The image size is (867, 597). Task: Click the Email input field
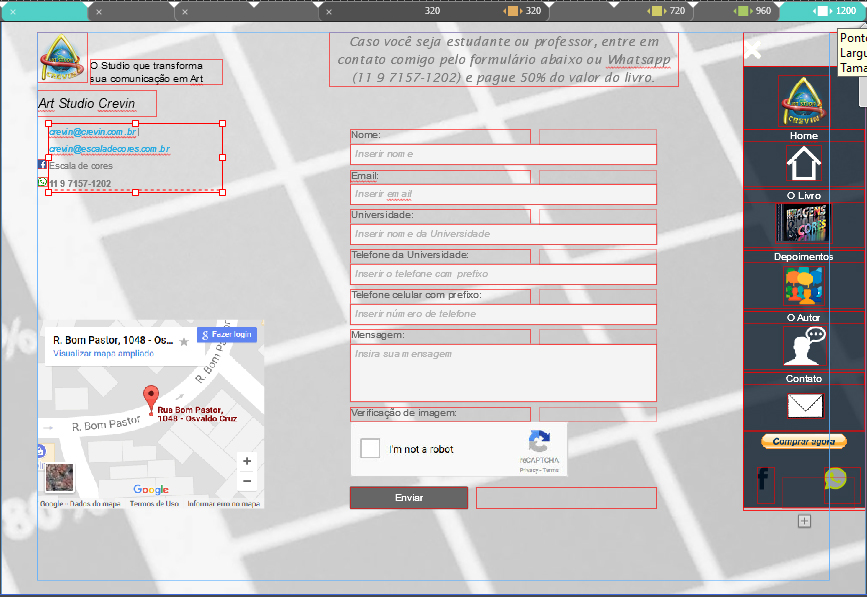503,194
